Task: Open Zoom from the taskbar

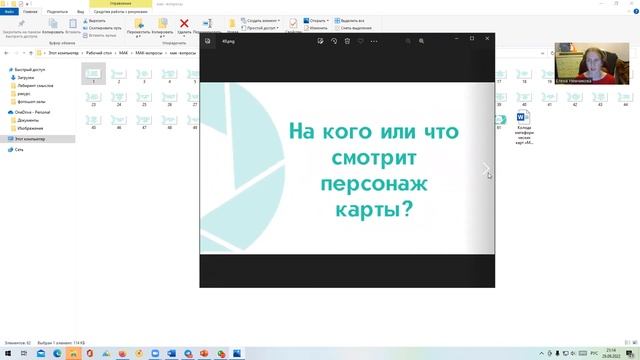Action: 155,353
